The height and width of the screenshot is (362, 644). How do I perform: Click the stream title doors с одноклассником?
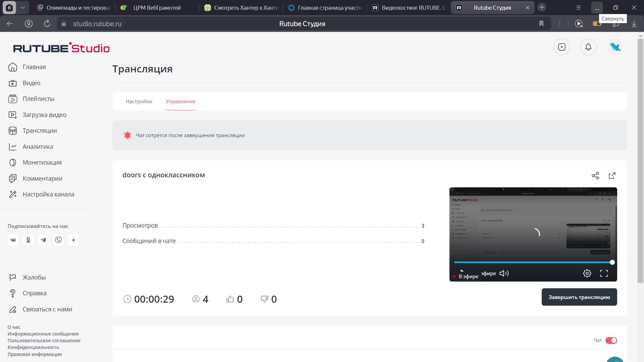tap(164, 175)
